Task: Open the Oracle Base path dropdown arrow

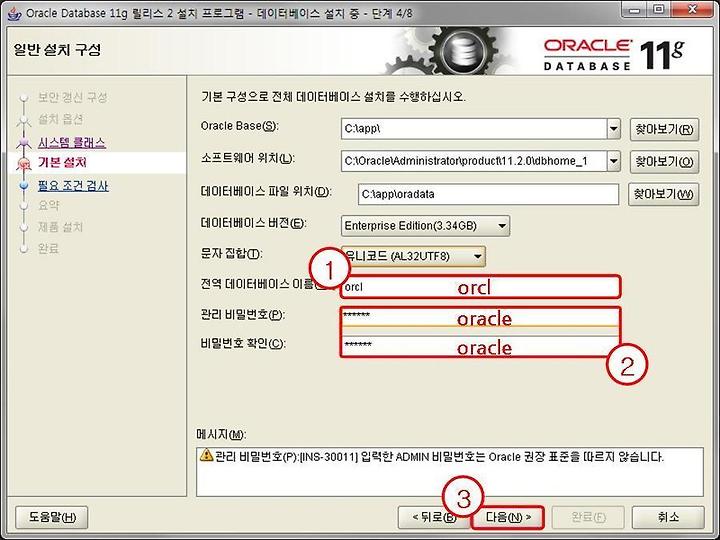Action: [x=613, y=129]
